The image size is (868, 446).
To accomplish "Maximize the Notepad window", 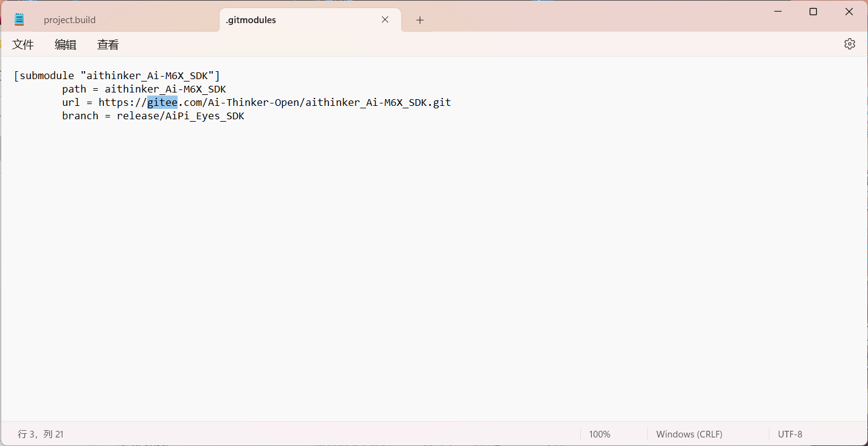I will pos(813,12).
